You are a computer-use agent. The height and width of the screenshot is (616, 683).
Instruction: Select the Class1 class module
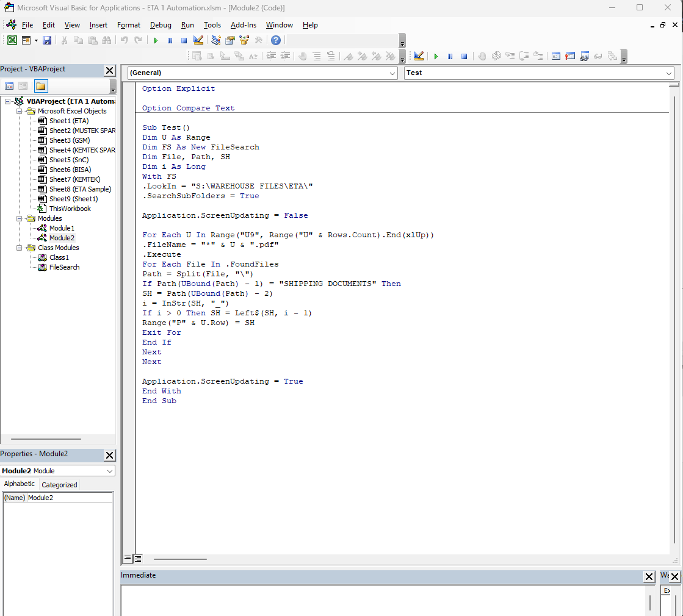tap(59, 258)
